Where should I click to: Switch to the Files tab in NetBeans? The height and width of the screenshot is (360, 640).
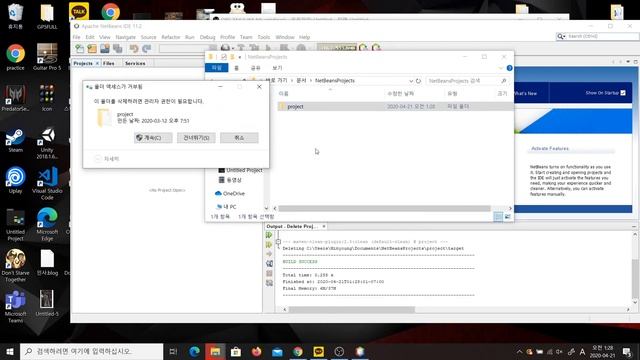(x=109, y=64)
